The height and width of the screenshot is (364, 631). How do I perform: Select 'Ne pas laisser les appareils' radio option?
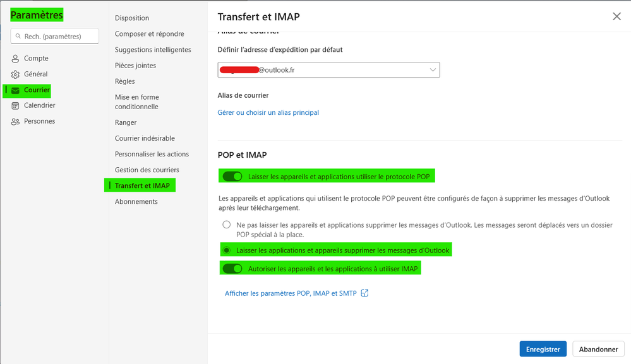point(226,225)
